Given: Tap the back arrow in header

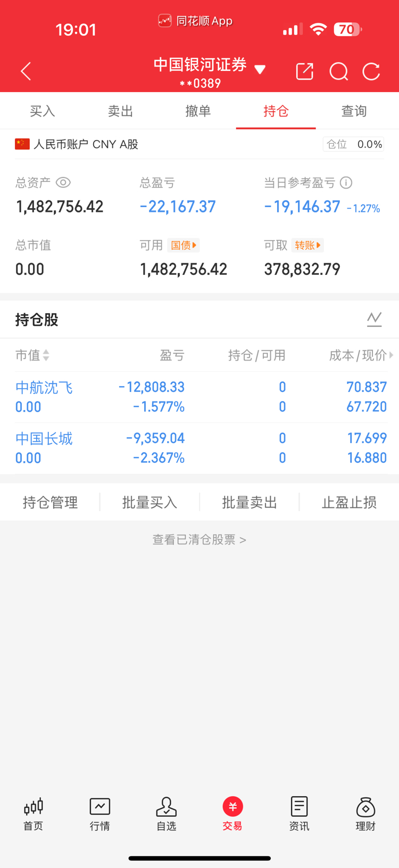Looking at the screenshot, I should [x=26, y=71].
